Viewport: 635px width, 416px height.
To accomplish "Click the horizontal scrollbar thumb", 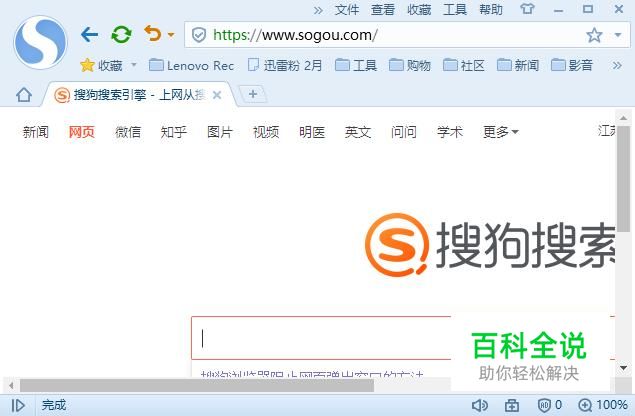I will pos(197,385).
